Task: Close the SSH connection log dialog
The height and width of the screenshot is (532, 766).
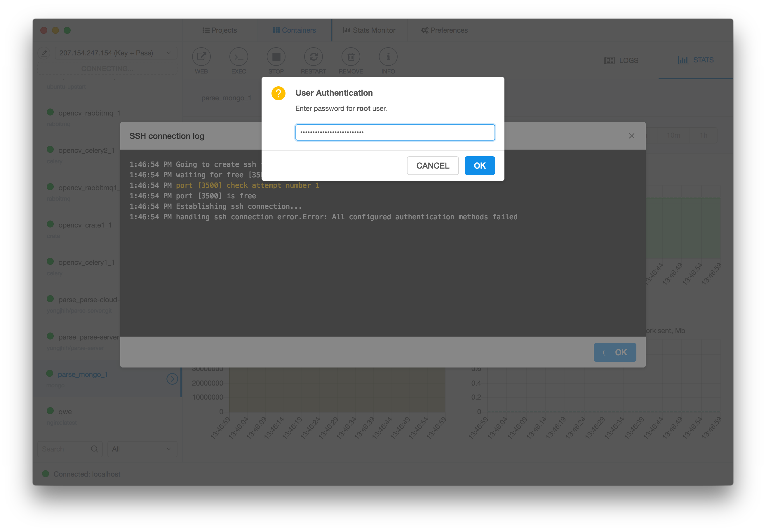Action: (x=631, y=136)
